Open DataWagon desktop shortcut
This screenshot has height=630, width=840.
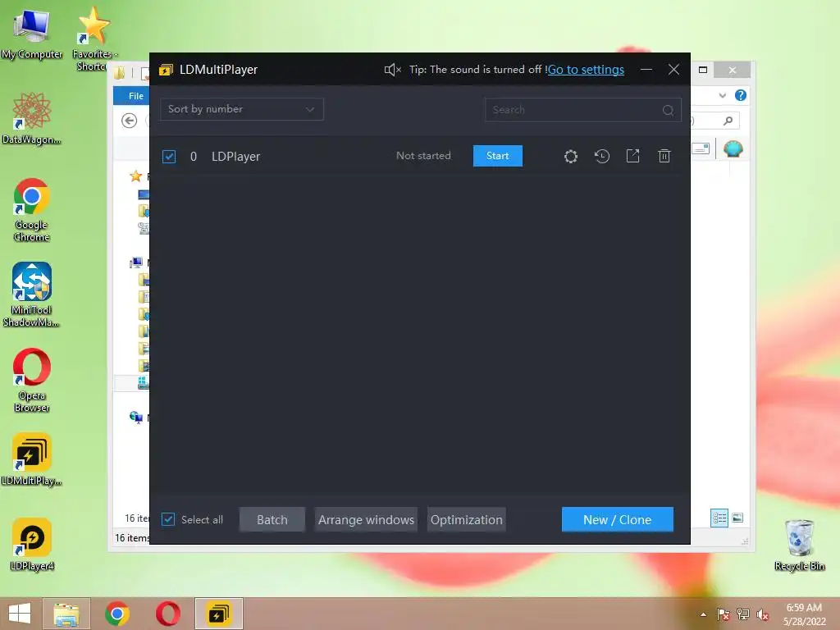point(32,118)
